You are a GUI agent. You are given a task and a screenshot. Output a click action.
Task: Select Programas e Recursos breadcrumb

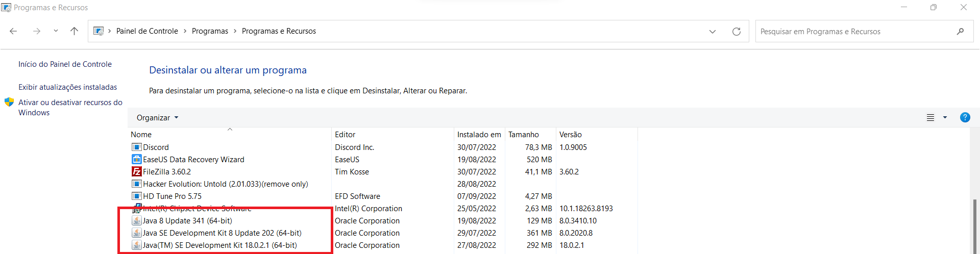pos(279,31)
